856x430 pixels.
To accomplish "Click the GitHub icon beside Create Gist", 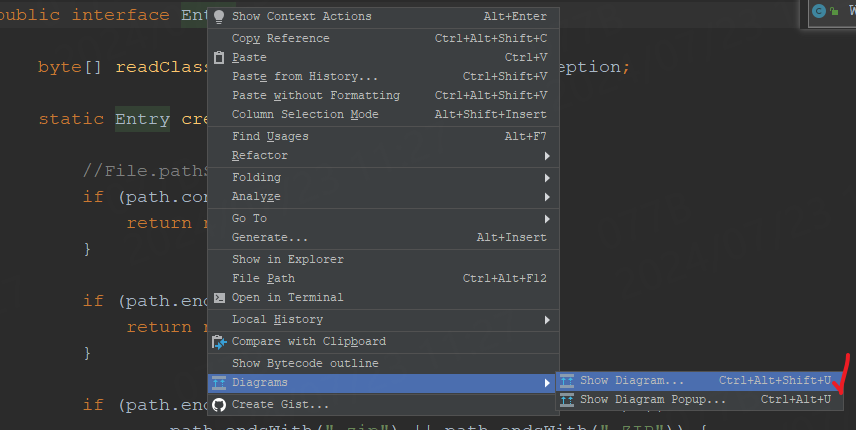I will point(219,405).
